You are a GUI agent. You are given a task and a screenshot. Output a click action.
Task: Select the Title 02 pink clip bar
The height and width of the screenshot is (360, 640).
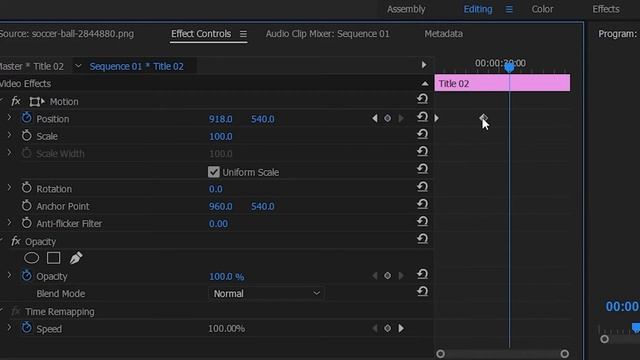pos(502,83)
